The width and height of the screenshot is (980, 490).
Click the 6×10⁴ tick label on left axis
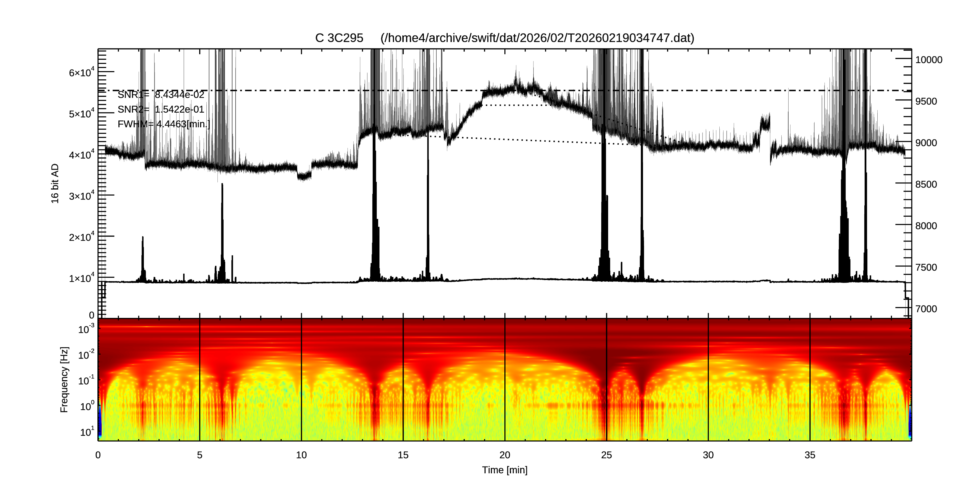pos(81,72)
